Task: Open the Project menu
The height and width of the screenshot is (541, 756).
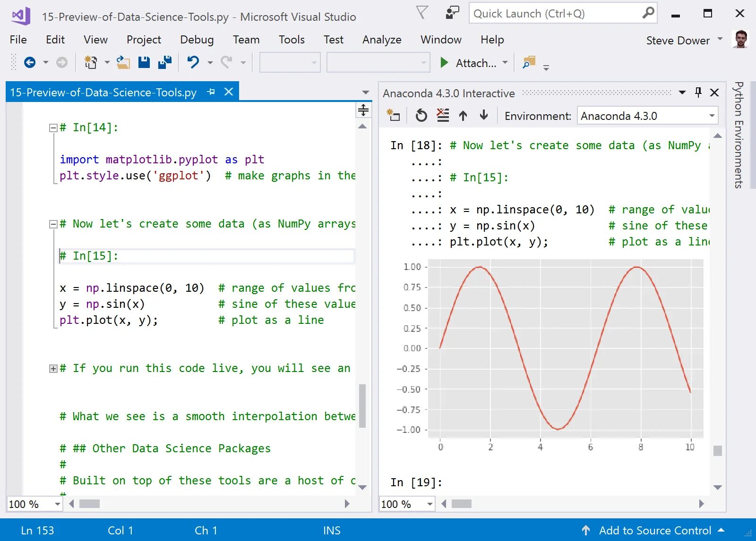Action: 144,40
